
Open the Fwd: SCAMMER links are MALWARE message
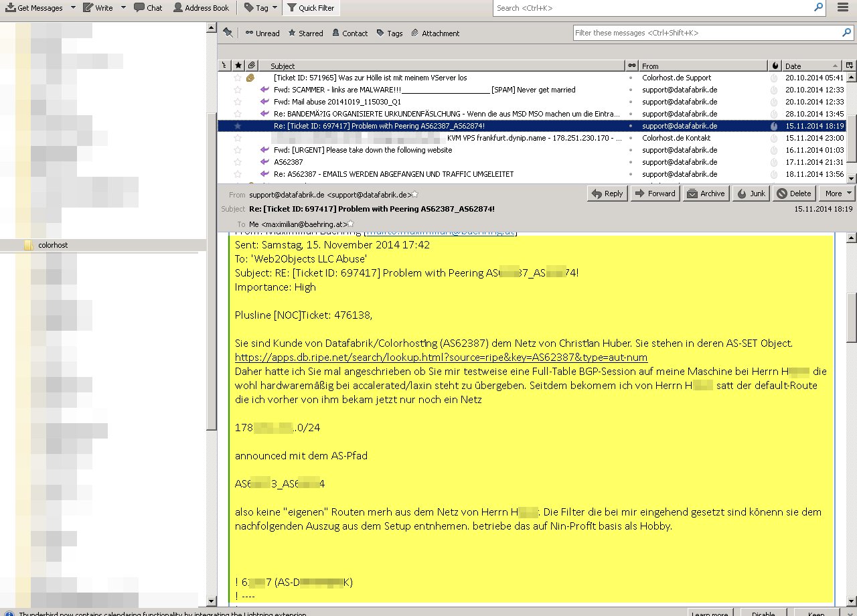[424, 90]
